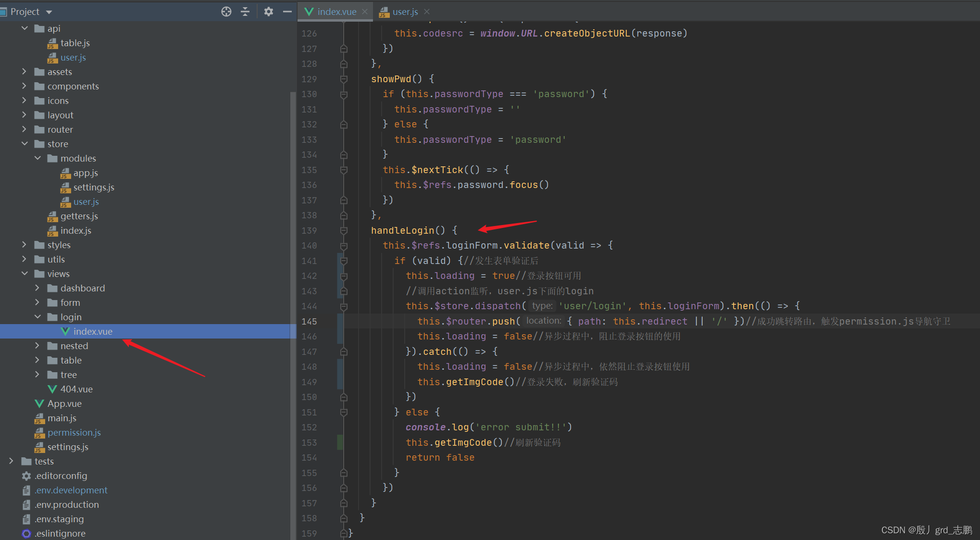Click settings.js file icon in modules
This screenshot has width=980, height=540.
[x=65, y=188]
